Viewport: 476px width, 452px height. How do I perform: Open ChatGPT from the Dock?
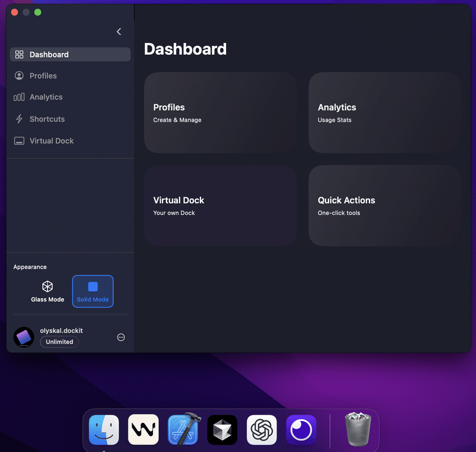262,430
